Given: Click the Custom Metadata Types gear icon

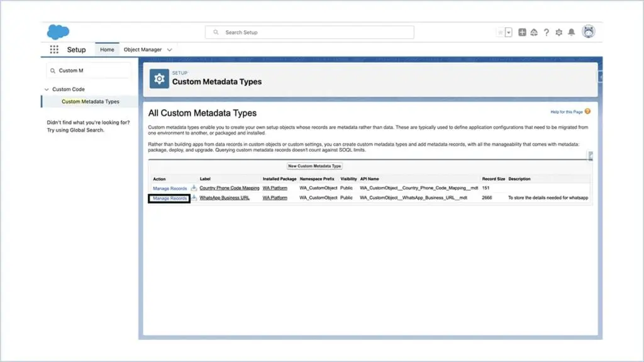Looking at the screenshot, I should 159,79.
